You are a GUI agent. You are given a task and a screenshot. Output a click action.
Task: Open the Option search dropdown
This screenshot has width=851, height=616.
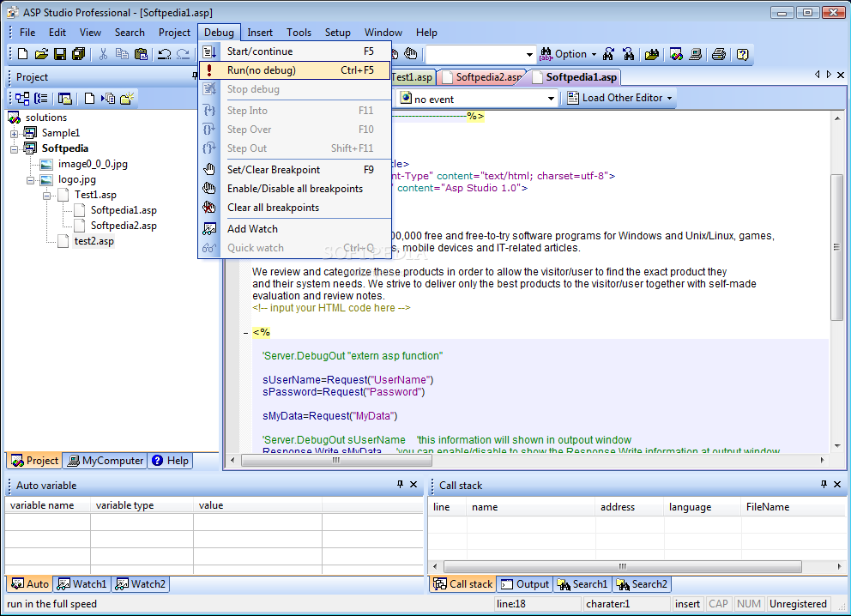[x=594, y=54]
